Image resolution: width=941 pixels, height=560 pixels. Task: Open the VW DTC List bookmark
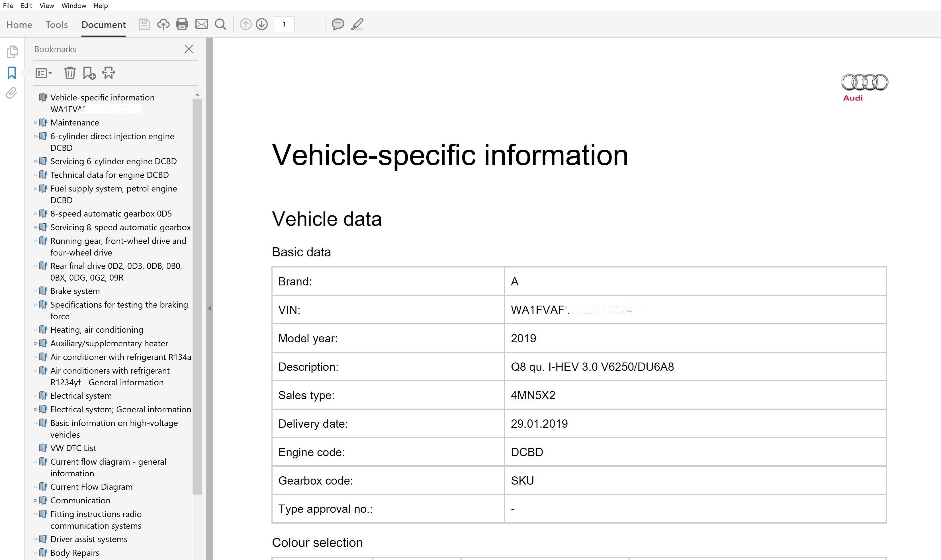click(73, 448)
